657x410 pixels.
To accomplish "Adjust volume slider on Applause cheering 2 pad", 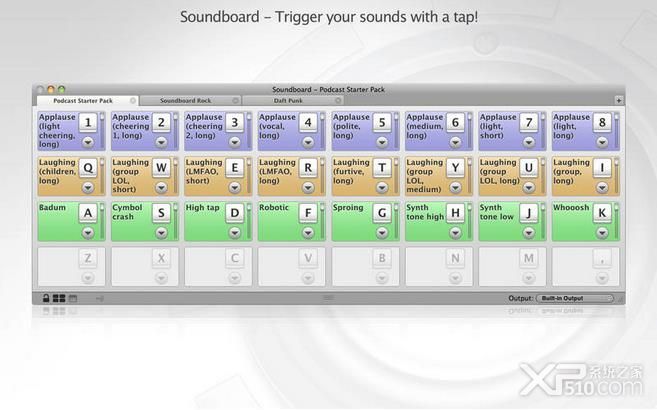I will coord(249,130).
